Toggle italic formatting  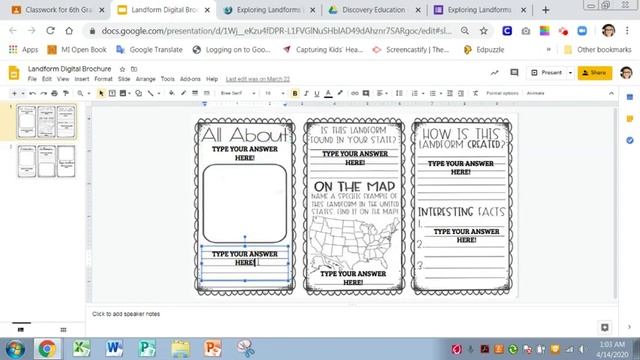pos(306,93)
